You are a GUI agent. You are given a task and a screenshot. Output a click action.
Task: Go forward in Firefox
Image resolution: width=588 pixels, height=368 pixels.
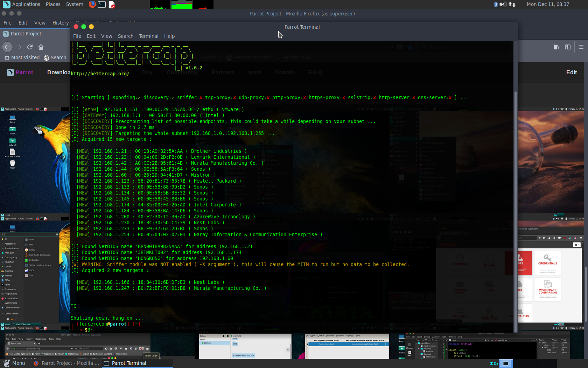pos(19,47)
